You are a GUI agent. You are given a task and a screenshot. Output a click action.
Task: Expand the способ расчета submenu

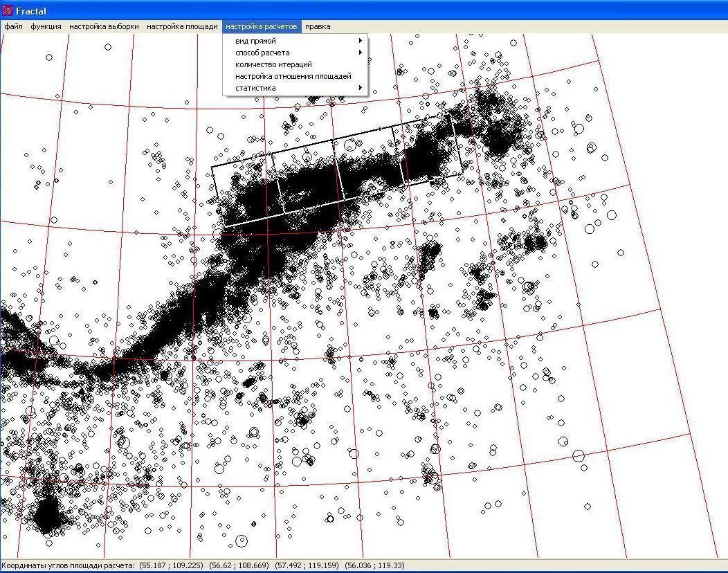point(262,53)
